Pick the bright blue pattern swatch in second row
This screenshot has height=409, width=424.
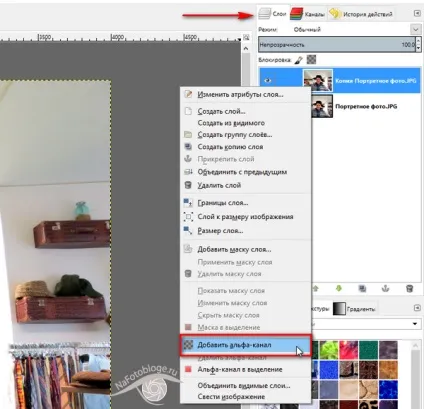[329, 369]
